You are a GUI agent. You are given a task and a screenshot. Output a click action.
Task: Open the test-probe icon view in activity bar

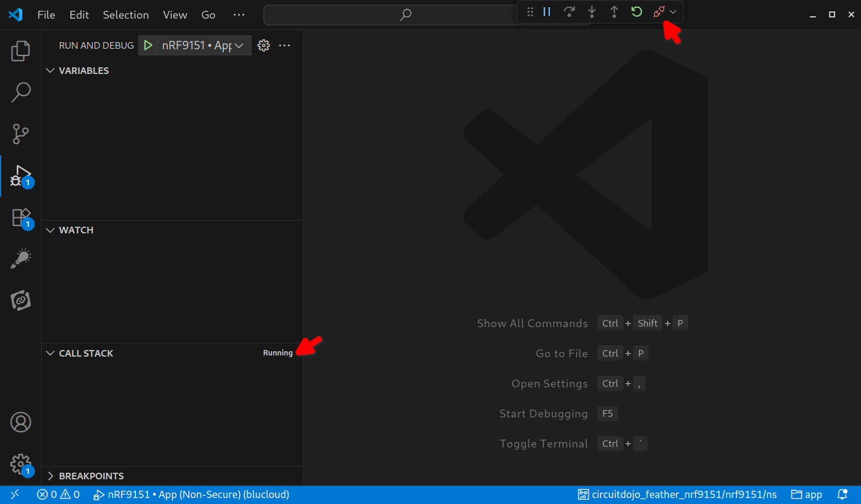tap(20, 259)
